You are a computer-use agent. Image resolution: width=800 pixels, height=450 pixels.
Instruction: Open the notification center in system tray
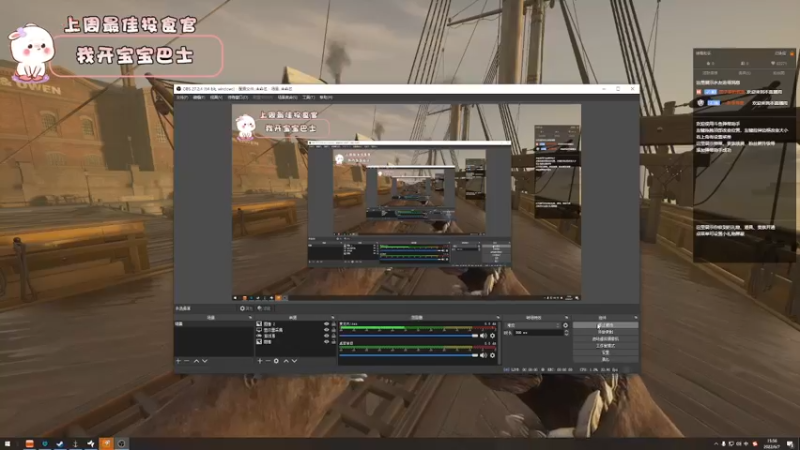click(790, 444)
